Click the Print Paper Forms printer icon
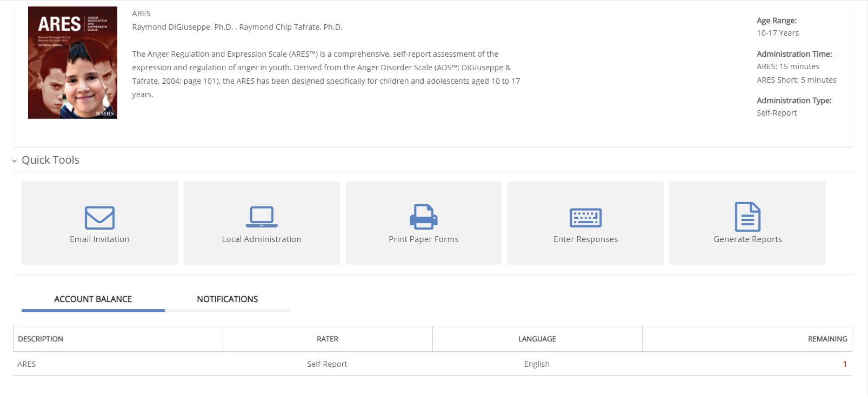The image size is (868, 396). pyautogui.click(x=424, y=217)
